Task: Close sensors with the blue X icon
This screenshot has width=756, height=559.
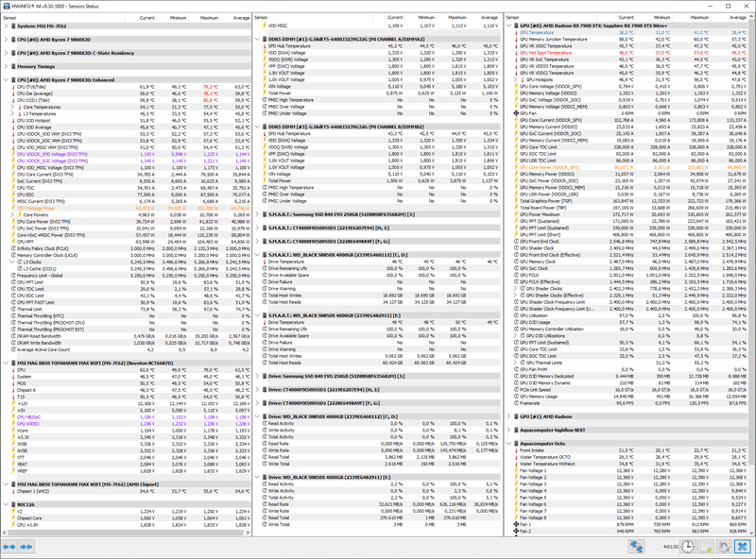Action: 743,547
